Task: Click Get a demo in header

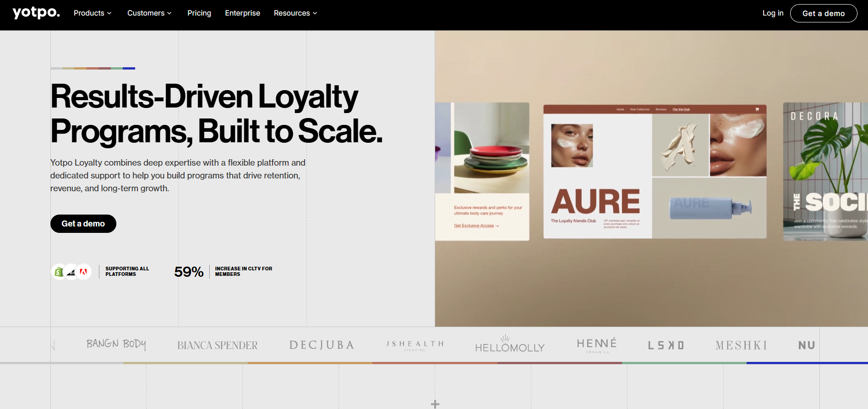Action: [824, 13]
